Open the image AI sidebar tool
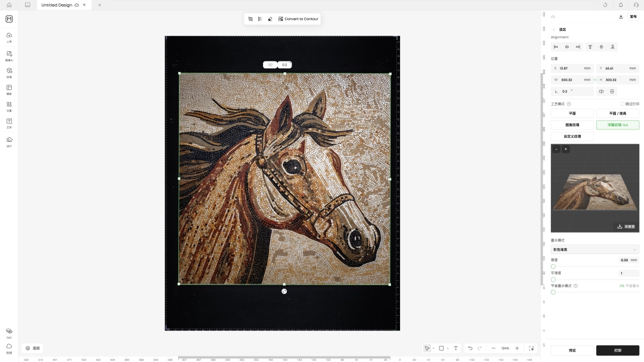This screenshot has height=362, width=644. [9, 55]
